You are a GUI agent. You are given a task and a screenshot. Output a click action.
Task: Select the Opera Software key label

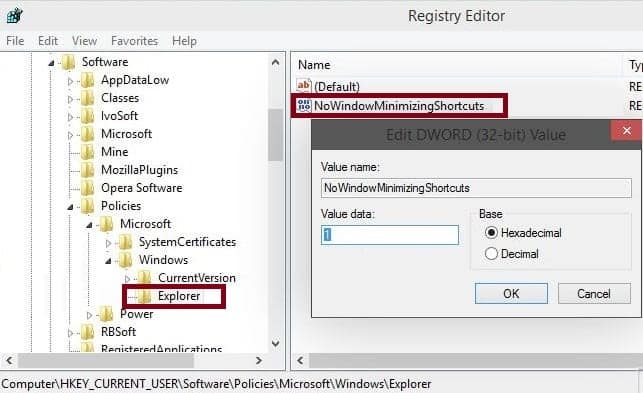141,188
